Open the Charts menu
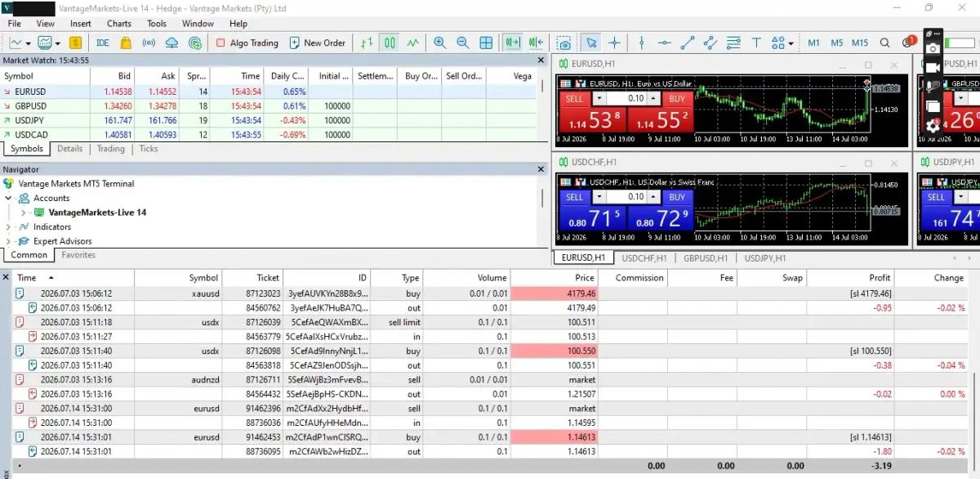 [x=119, y=24]
